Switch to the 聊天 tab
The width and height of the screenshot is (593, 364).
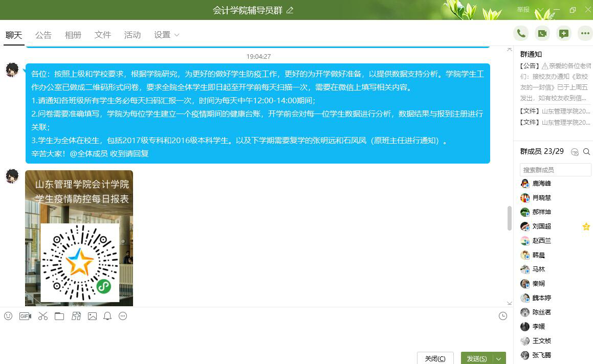point(14,35)
